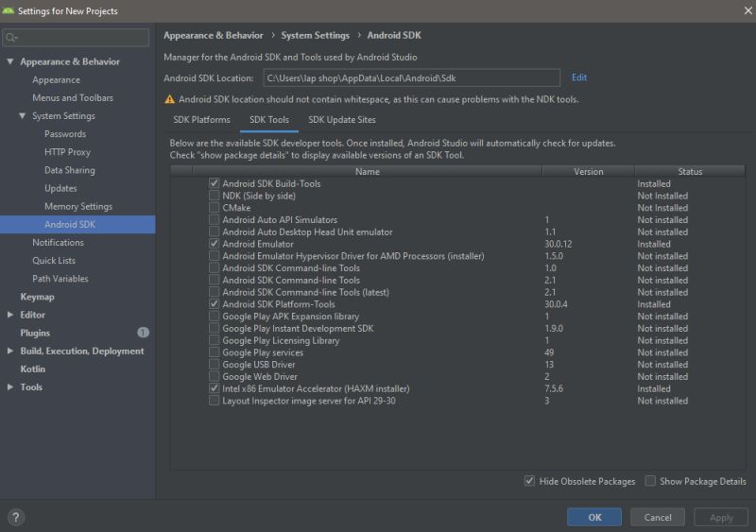
Task: Click the OK button
Action: point(594,517)
